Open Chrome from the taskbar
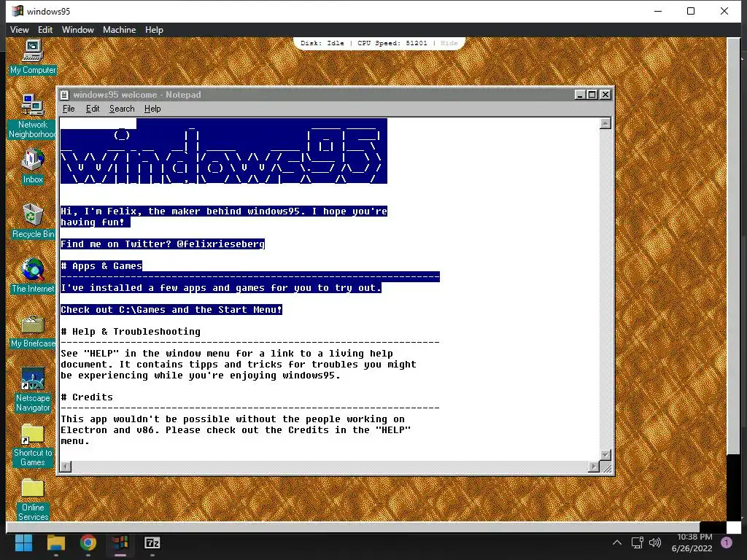The image size is (747, 560). tap(88, 542)
